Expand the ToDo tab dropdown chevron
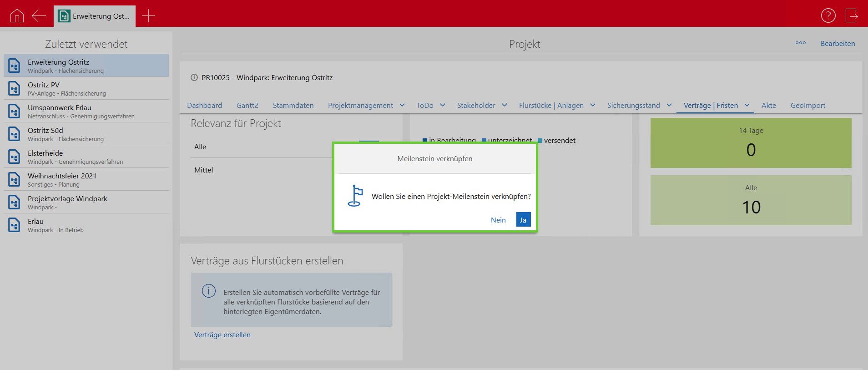Image resolution: width=868 pixels, height=370 pixels. 443,105
